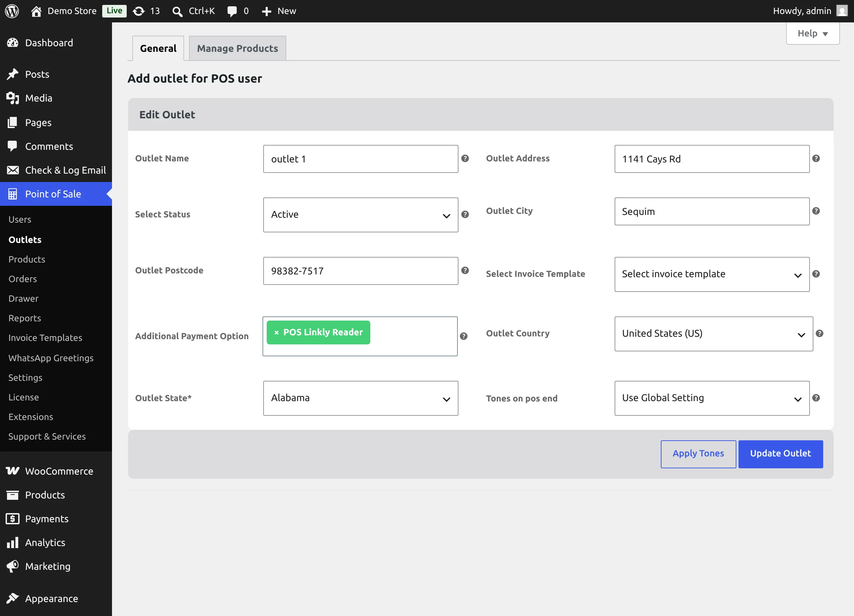Open Dashboard in the sidebar
Image resolution: width=854 pixels, height=616 pixels.
(x=56, y=43)
